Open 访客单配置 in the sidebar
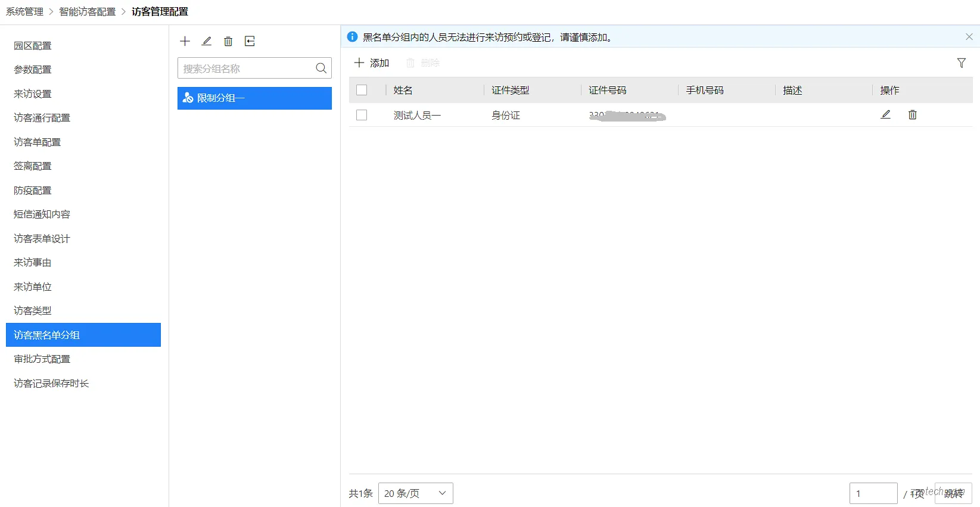This screenshot has width=980, height=507. pos(37,142)
